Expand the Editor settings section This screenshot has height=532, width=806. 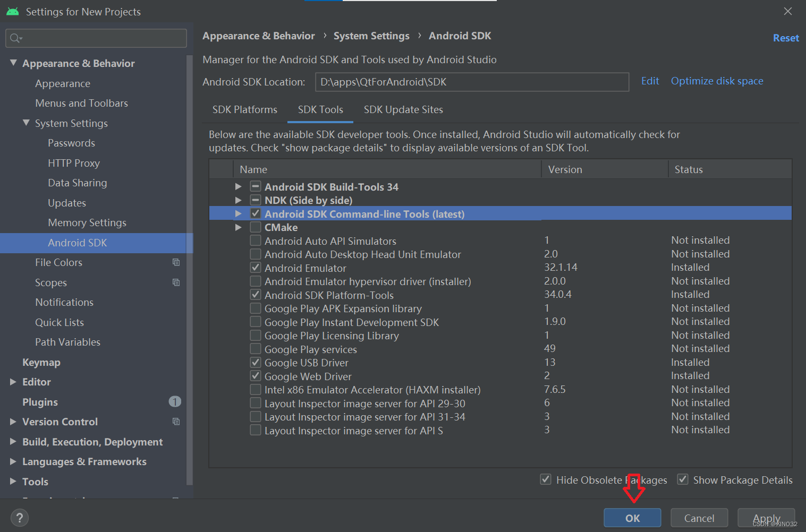tap(13, 382)
